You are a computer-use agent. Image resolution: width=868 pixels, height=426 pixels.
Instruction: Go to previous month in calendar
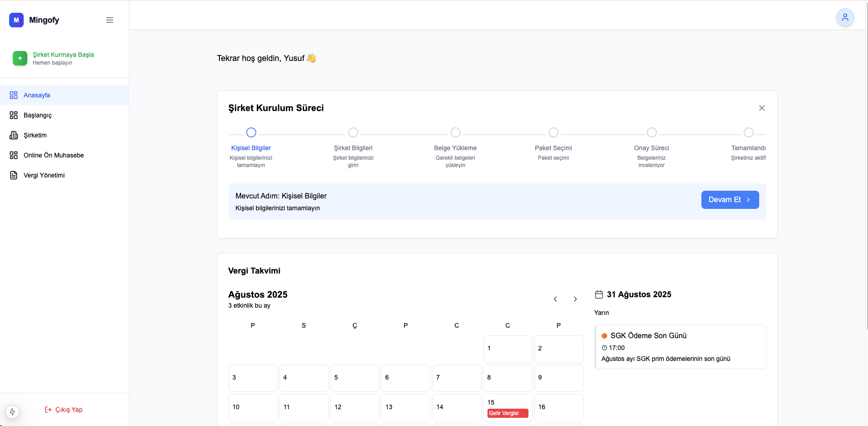pos(555,299)
